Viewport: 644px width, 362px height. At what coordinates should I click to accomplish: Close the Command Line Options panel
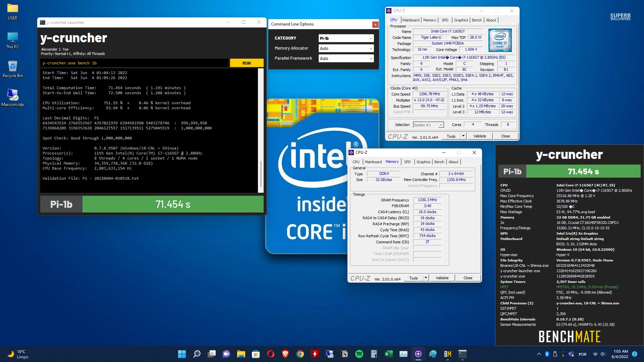pos(375,24)
